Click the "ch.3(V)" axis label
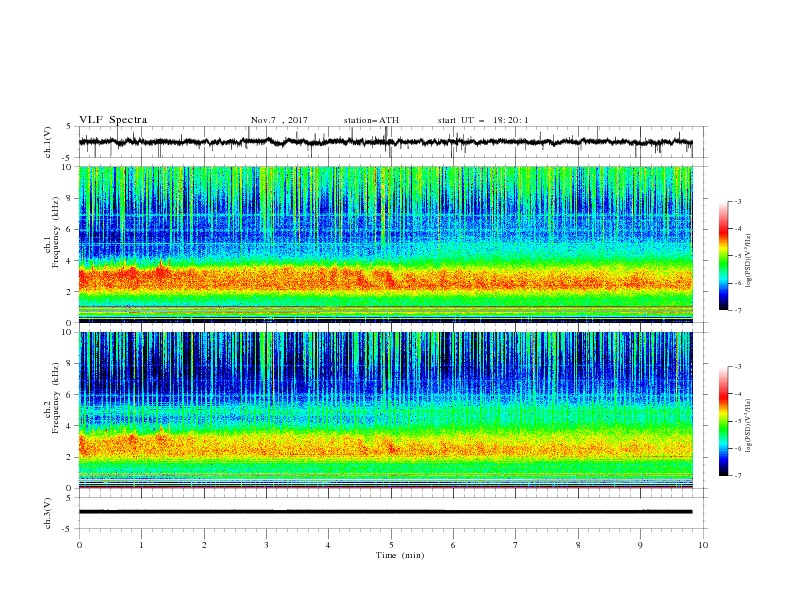Viewport: 792px width, 612px height. coord(48,513)
